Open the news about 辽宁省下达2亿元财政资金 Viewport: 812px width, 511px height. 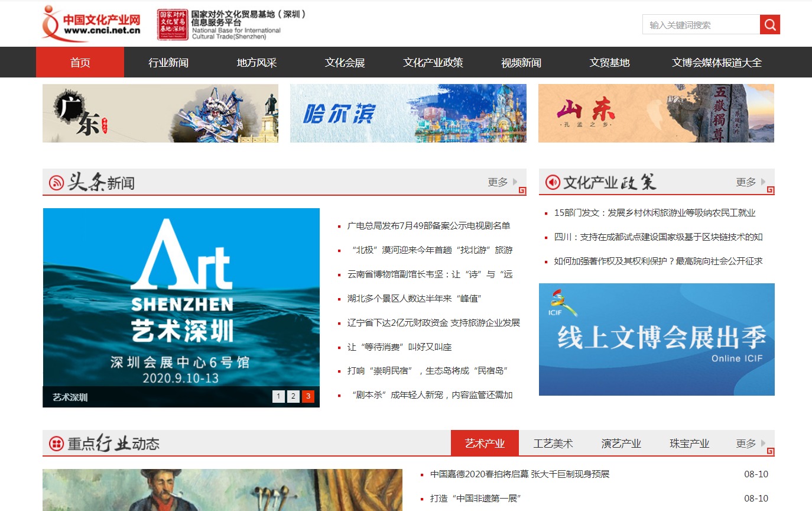coord(432,322)
